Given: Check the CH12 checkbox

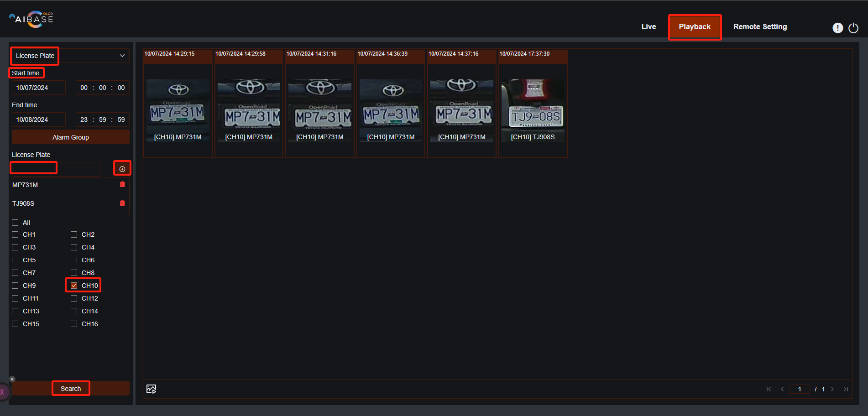Looking at the screenshot, I should tap(74, 298).
